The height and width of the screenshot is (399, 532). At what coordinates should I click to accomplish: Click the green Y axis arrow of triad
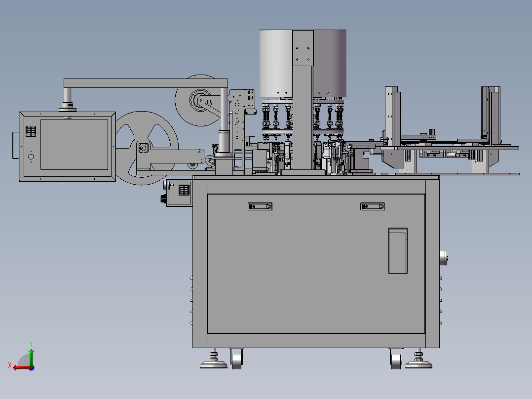(x=31, y=357)
